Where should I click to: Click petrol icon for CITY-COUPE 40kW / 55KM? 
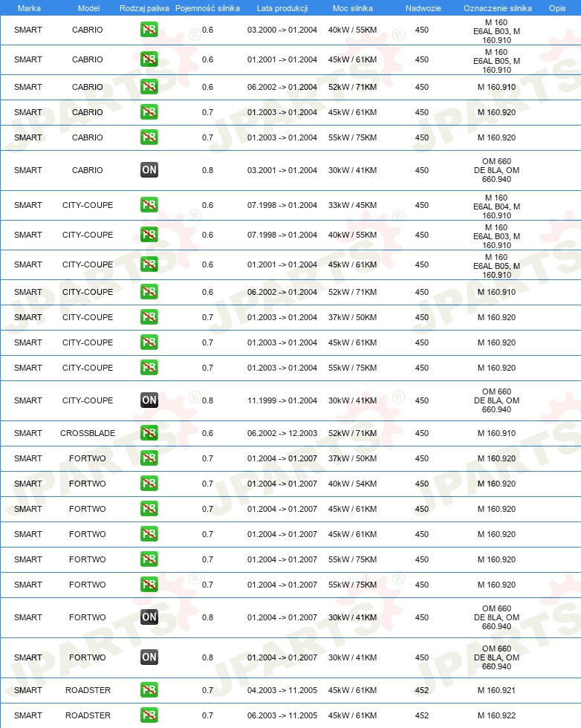(x=149, y=235)
